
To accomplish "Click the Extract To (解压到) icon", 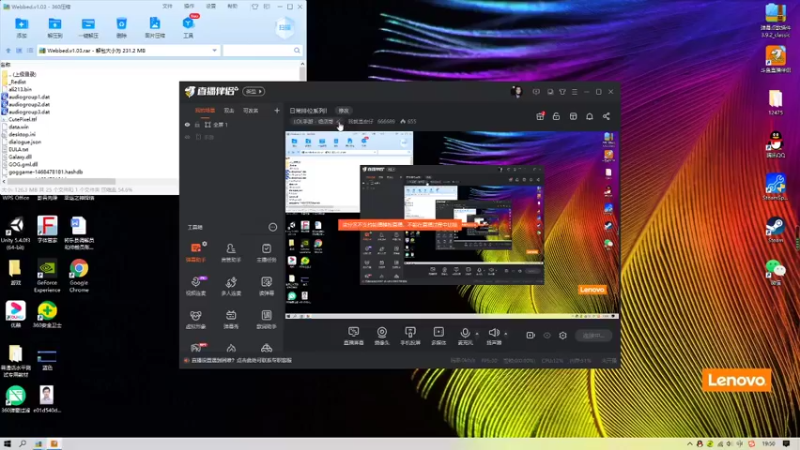I will coord(55,28).
